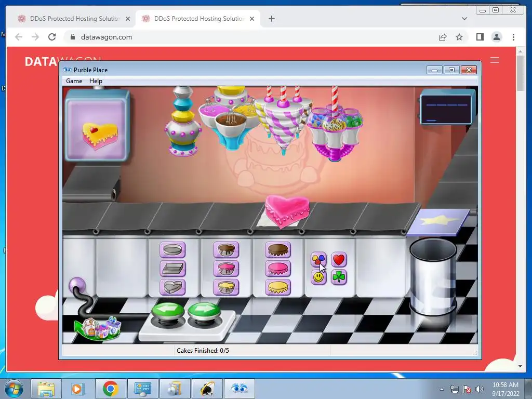Open the Chrome three-dot menu

(513, 37)
